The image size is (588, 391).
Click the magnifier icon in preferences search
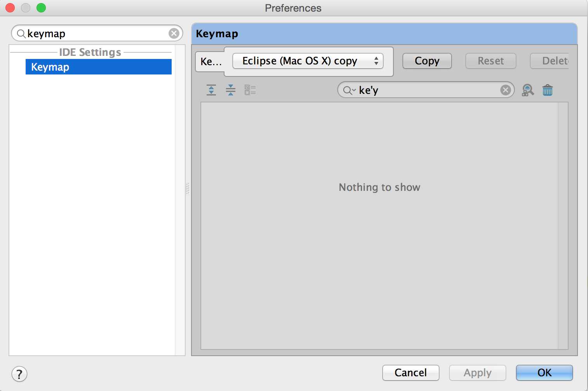tap(21, 34)
